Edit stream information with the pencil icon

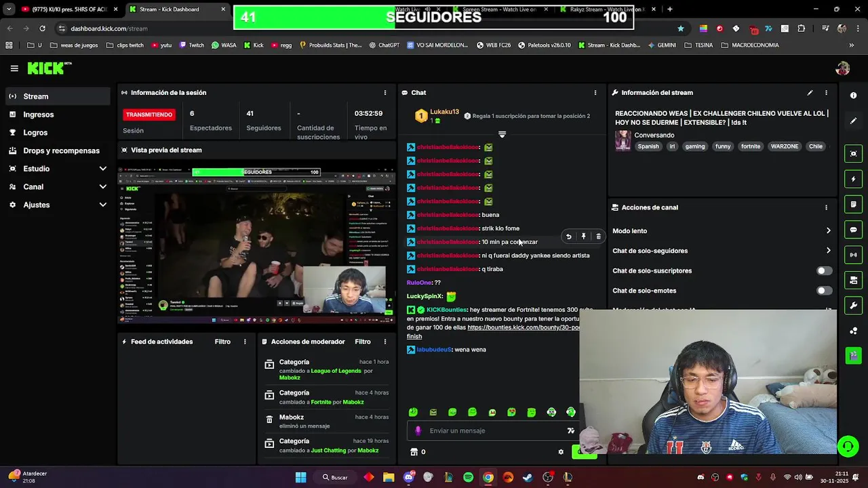[810, 93]
